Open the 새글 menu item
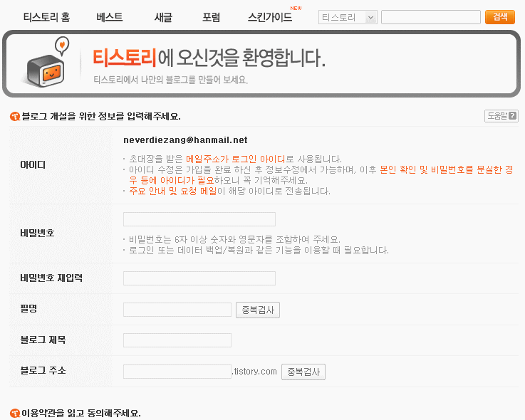Screen dimensions: 525x420 pyautogui.click(x=163, y=17)
